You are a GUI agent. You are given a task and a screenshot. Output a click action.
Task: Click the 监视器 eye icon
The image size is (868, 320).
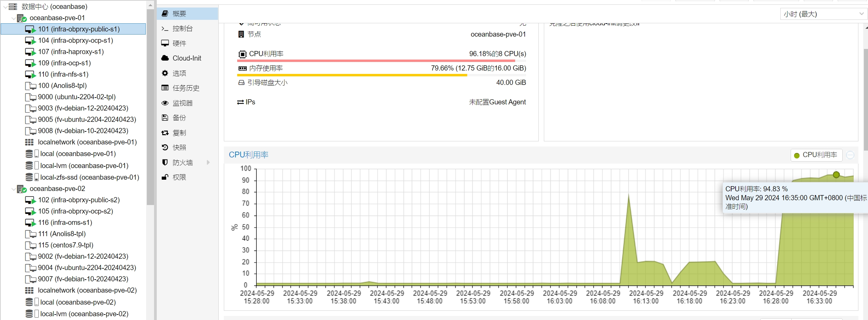[165, 103]
